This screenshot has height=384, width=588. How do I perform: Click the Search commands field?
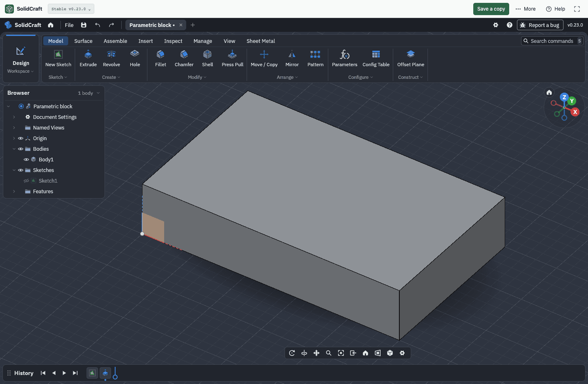click(x=552, y=41)
